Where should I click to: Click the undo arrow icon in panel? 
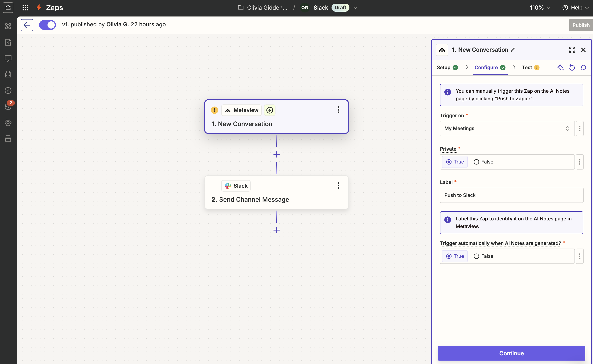click(x=572, y=68)
